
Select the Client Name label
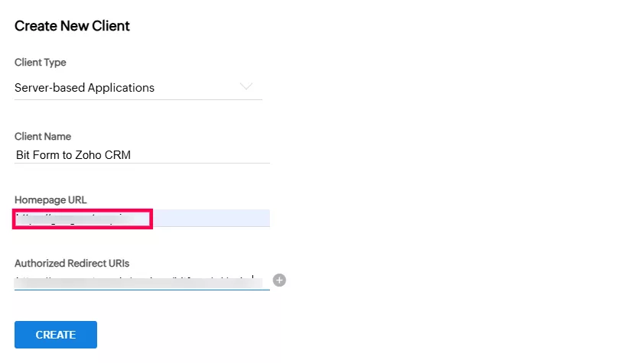pyautogui.click(x=43, y=136)
